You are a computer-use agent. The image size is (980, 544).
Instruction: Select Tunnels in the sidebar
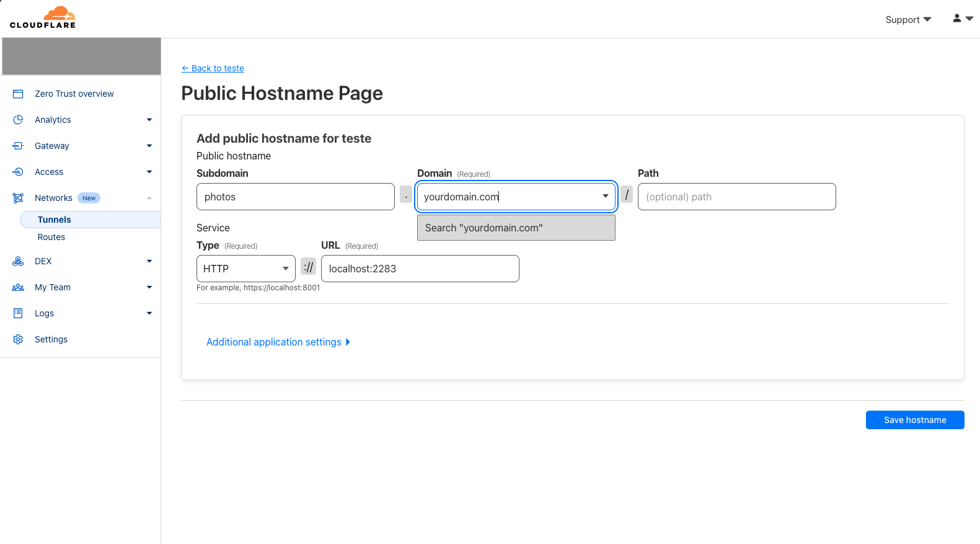click(55, 220)
